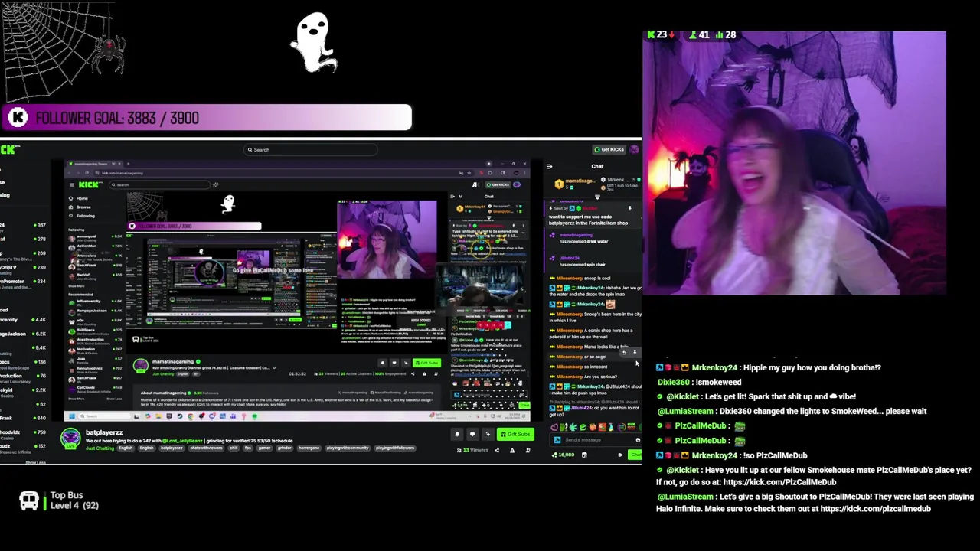This screenshot has width=980, height=551.
Task: Click Home in nested Kick sidebar
Action: pyautogui.click(x=82, y=198)
